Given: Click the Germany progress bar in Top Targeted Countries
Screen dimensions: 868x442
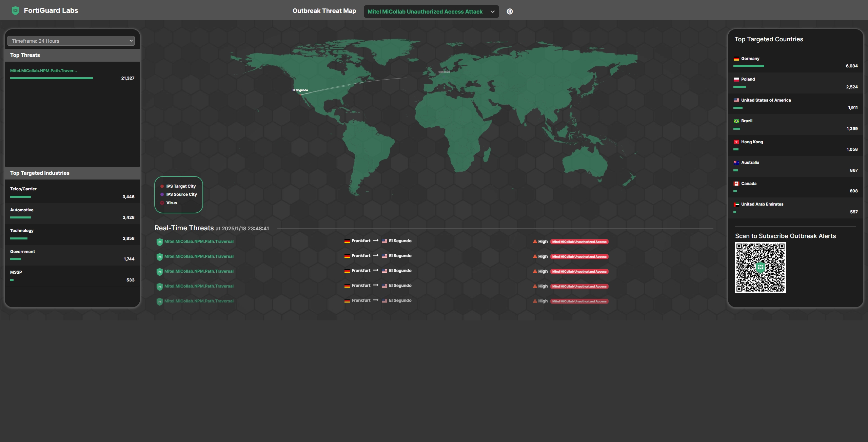Looking at the screenshot, I should 749,66.
